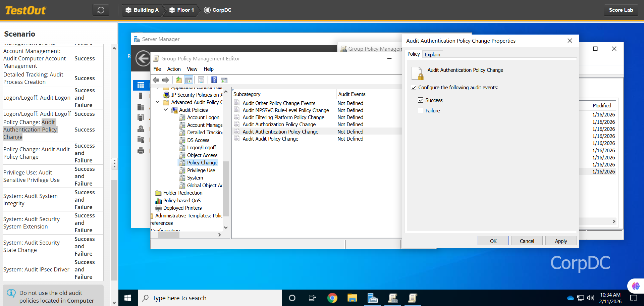Uncheck Configure the following audit events
Screen dimensions: 644x306
[x=414, y=88]
